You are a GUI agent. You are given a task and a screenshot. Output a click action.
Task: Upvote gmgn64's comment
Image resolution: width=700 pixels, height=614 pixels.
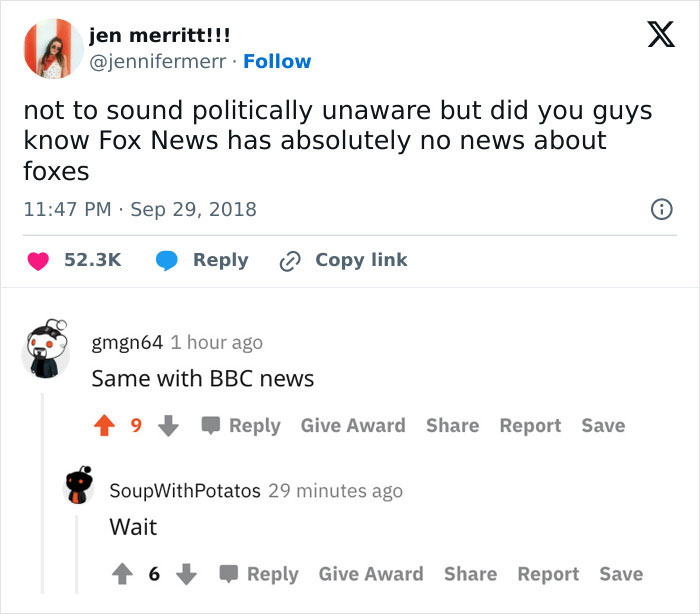pos(104,426)
